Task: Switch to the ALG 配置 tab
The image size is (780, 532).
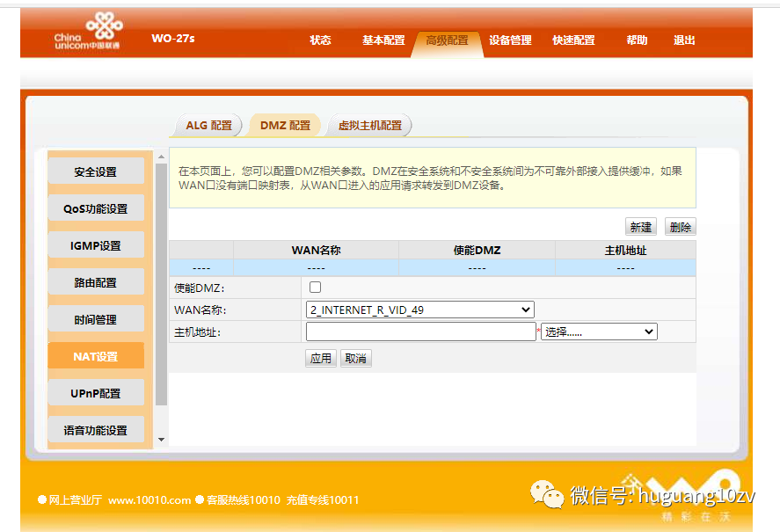Action: click(x=207, y=125)
